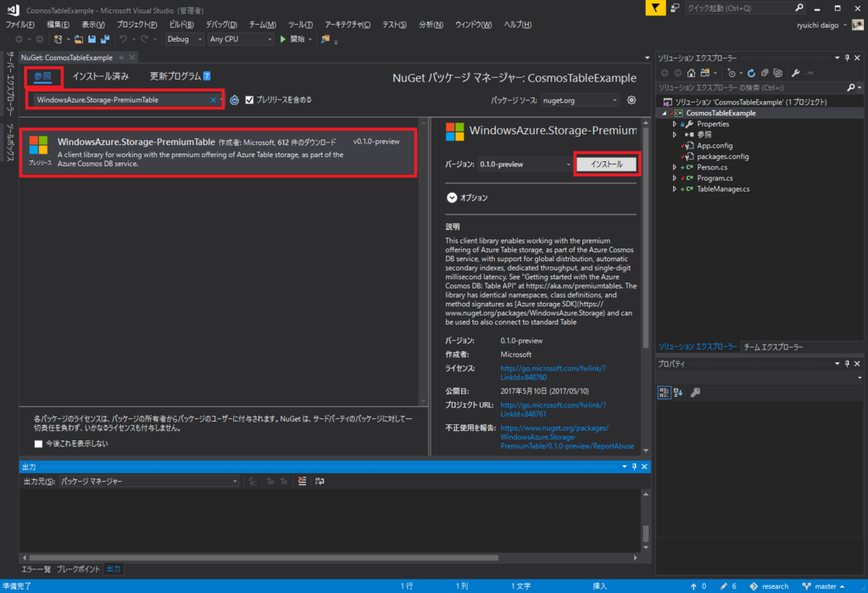Click the Categorized icon in Properties panel
Image resolution: width=868 pixels, height=593 pixels.
tap(665, 393)
